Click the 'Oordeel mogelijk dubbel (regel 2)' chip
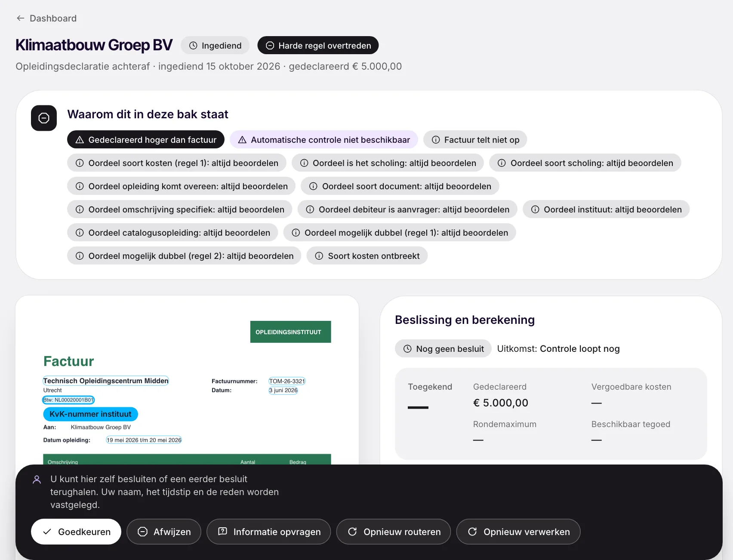The image size is (733, 560). [x=184, y=255]
